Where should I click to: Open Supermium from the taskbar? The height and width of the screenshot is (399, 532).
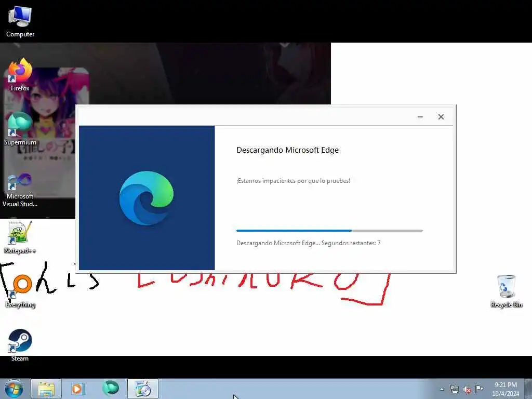point(111,389)
